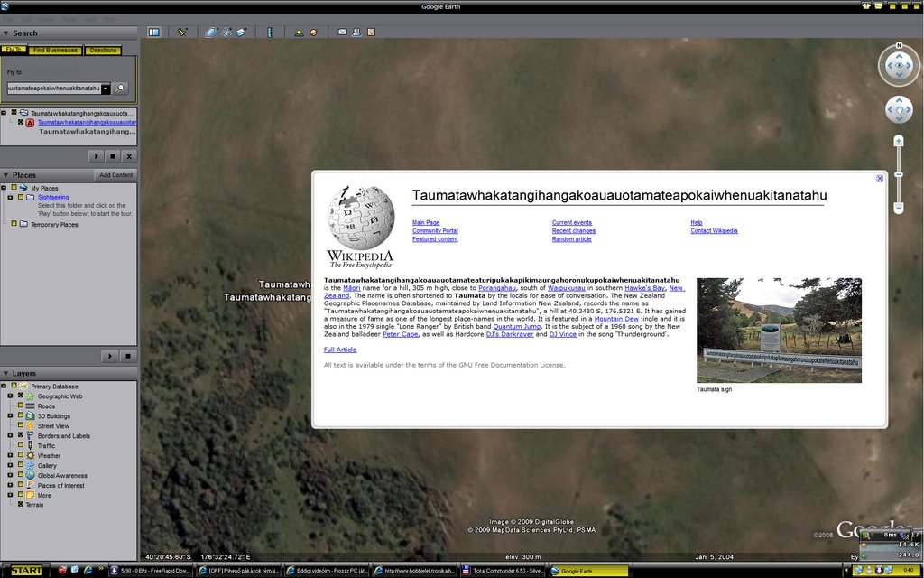Enable the Traffic layer checkbox
This screenshot has height=578, width=924.
[x=21, y=445]
